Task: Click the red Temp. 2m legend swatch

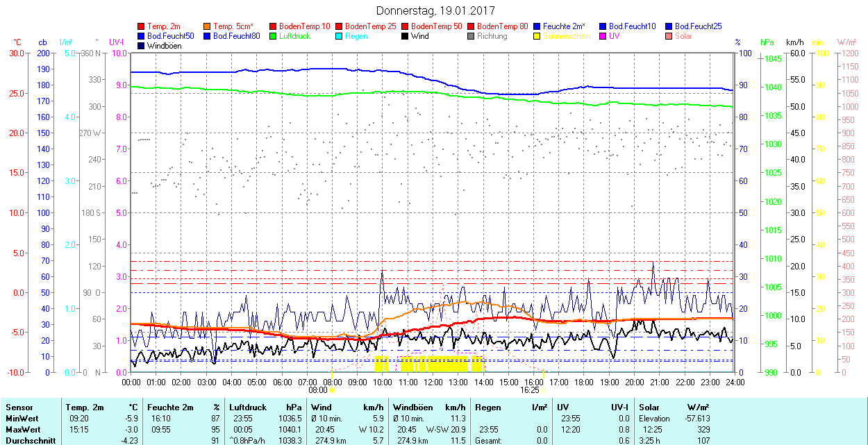Action: (x=142, y=26)
